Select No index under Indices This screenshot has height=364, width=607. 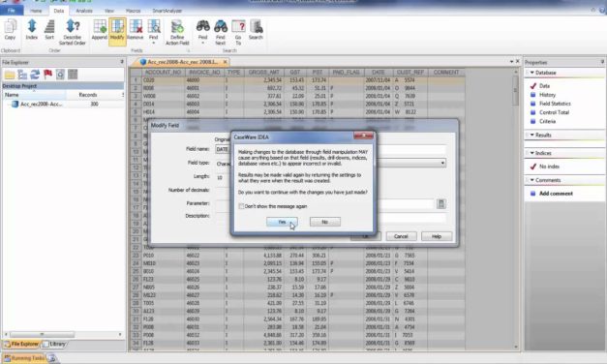point(549,167)
